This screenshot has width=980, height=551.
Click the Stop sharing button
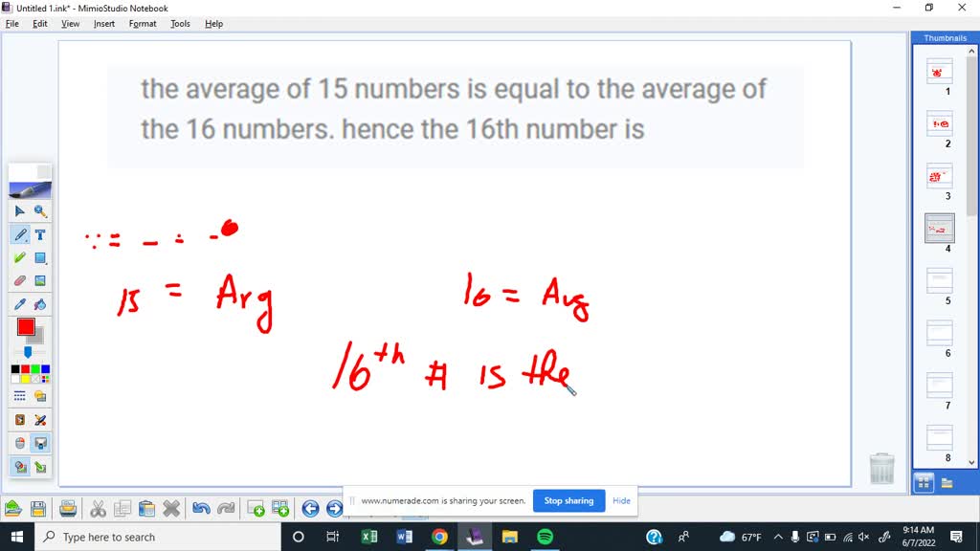pos(568,500)
